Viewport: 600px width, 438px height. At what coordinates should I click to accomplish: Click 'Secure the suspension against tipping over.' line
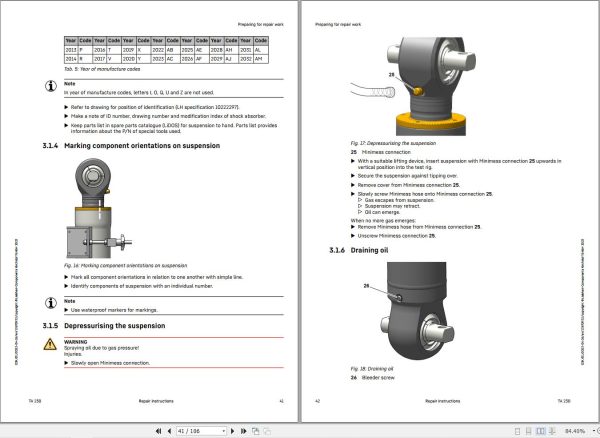[408, 176]
